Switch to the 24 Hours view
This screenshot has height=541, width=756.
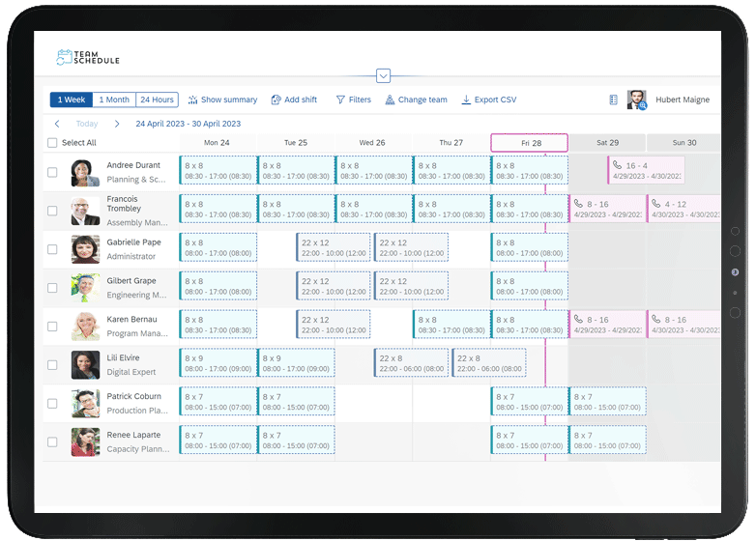click(158, 100)
